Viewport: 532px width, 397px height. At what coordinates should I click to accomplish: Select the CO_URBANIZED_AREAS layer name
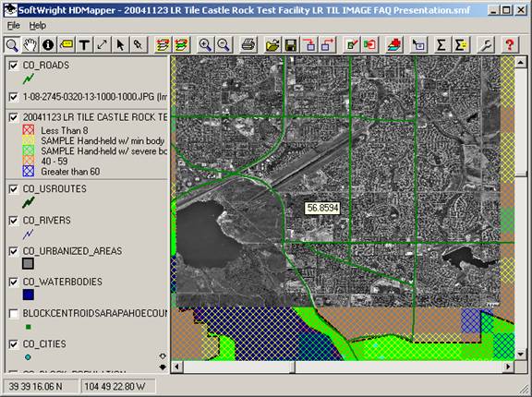click(72, 251)
